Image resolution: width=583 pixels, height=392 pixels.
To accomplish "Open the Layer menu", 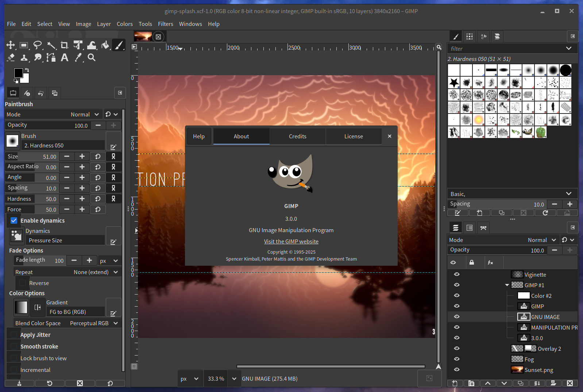I will click(104, 24).
